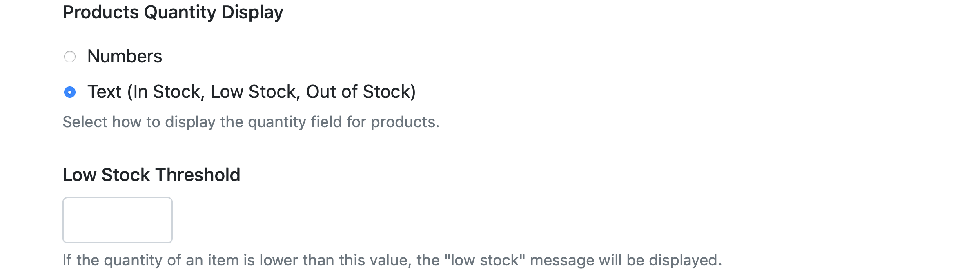The width and height of the screenshot is (980, 274).
Task: Place the cursor in the empty threshold text box
Action: (118, 220)
